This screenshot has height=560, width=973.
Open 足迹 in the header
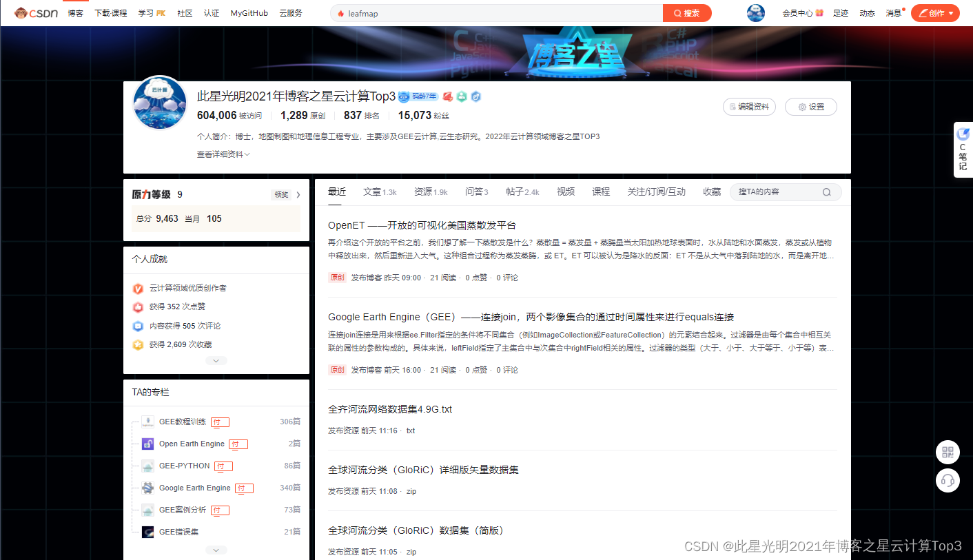[x=841, y=13]
